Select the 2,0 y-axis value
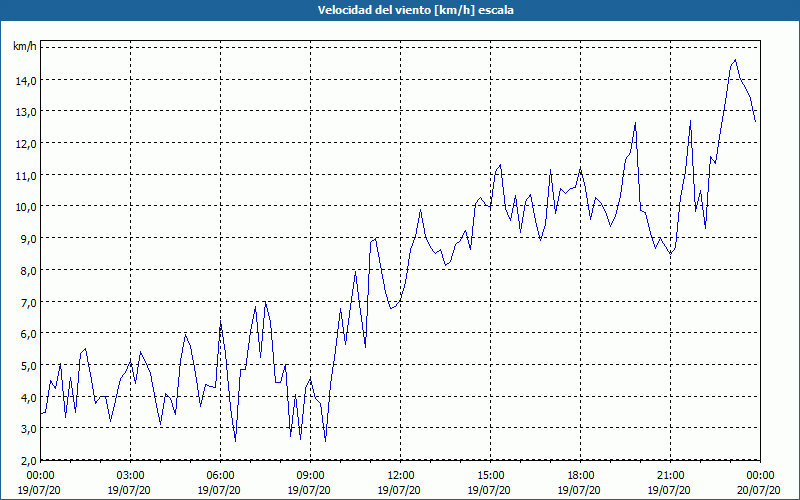 pyautogui.click(x=29, y=461)
